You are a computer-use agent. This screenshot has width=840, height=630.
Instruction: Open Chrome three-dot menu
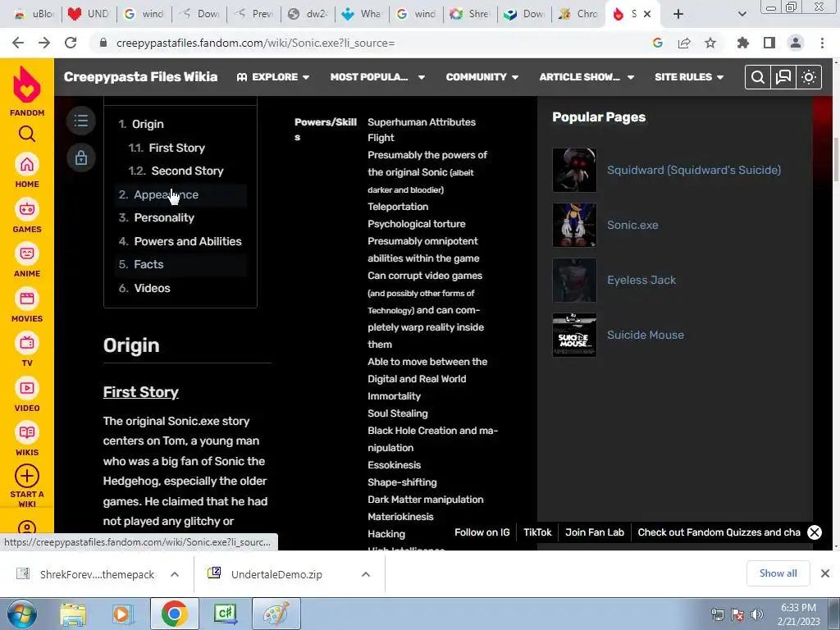pos(822,43)
